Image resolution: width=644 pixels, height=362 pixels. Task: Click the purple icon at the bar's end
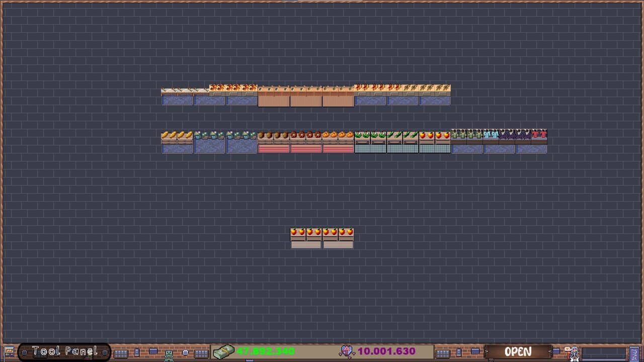[x=634, y=353]
